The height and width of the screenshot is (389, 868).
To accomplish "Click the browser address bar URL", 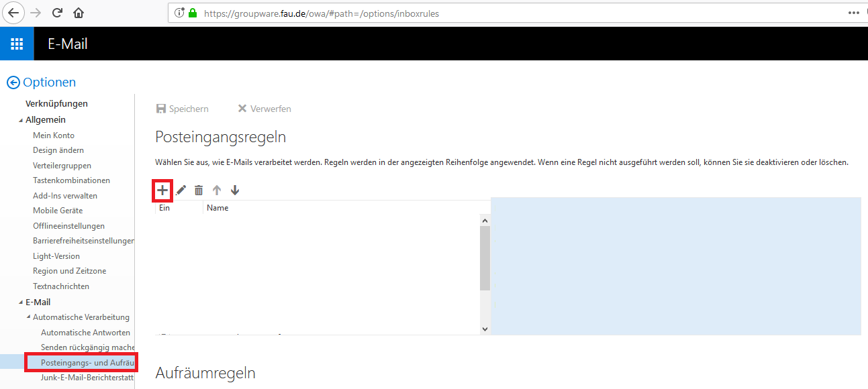I will [322, 13].
